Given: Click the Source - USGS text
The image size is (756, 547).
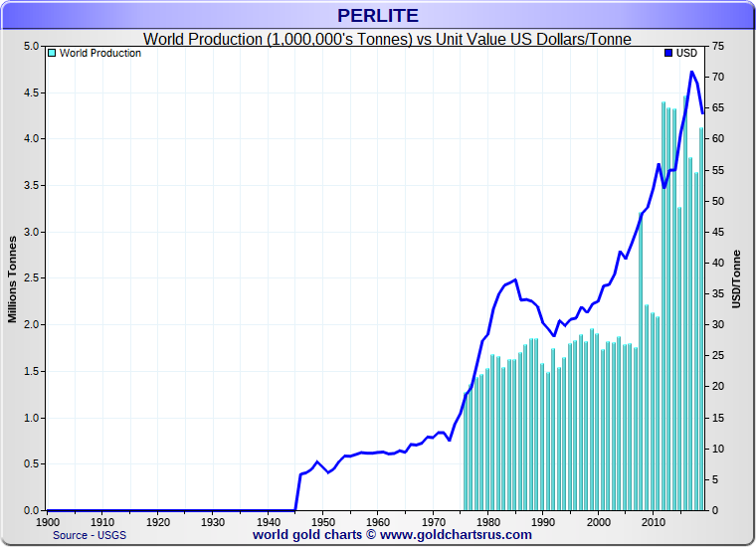Looking at the screenshot, I should point(90,535).
